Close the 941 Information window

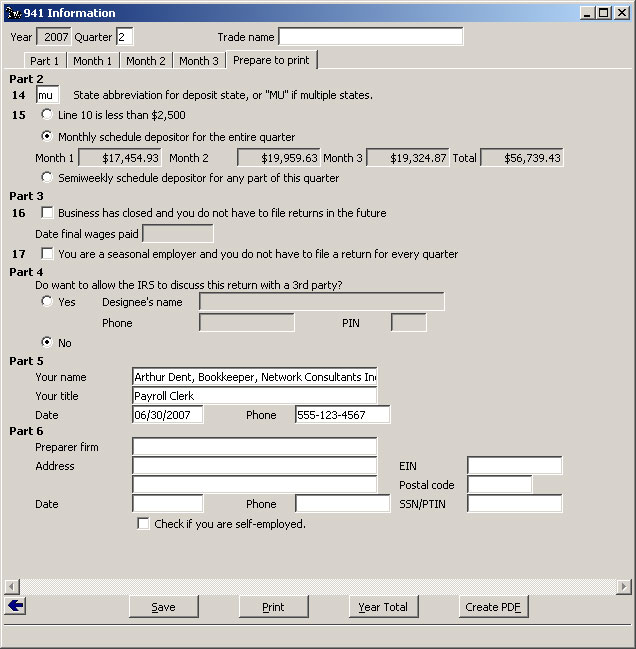[622, 13]
